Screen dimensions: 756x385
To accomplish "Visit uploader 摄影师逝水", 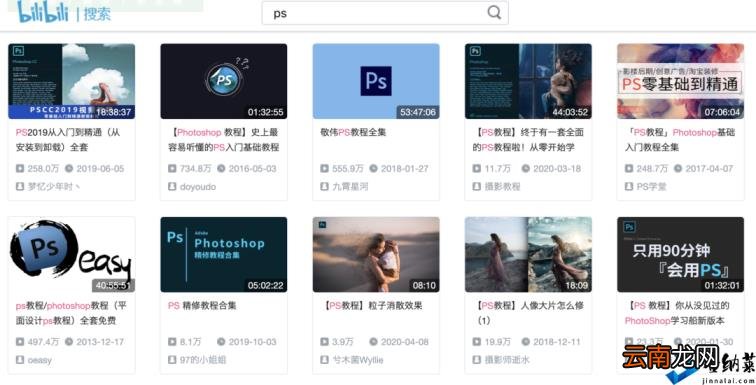I will 507,360.
